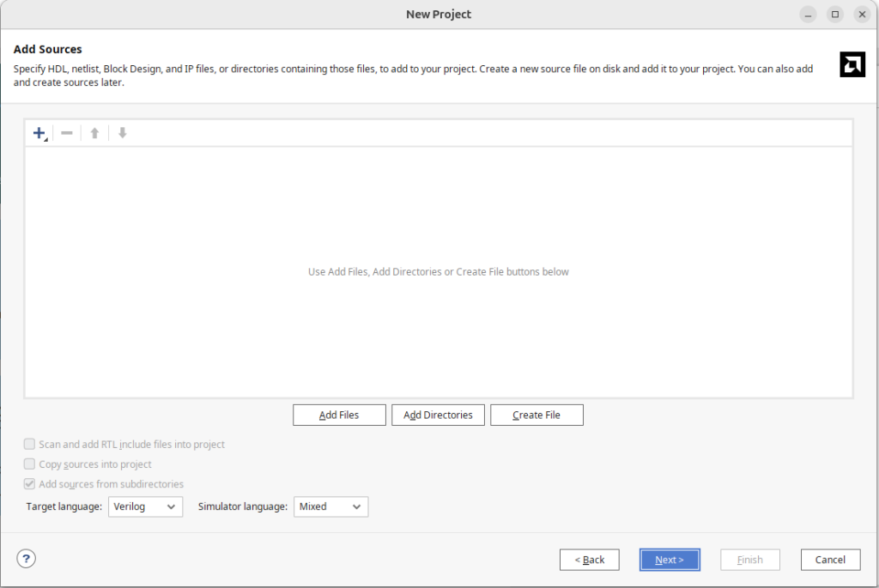The width and height of the screenshot is (879, 588).
Task: Click inside the empty sources list area
Action: point(438,326)
